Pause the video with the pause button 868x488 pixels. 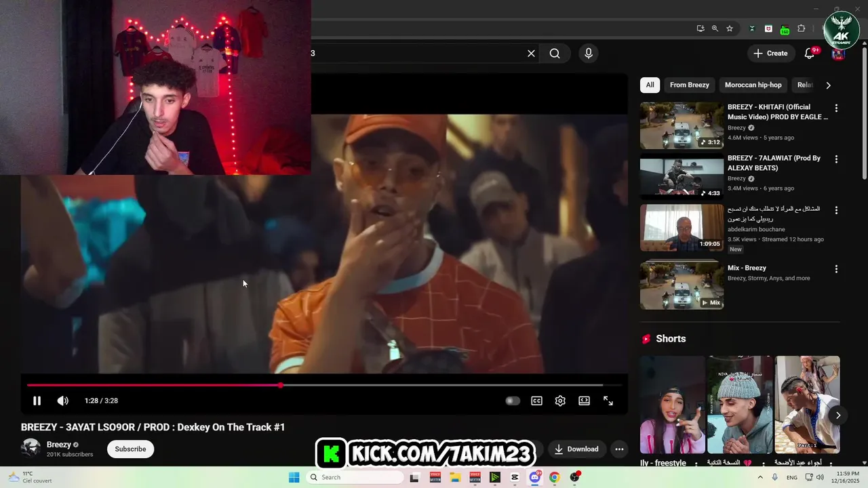37,401
